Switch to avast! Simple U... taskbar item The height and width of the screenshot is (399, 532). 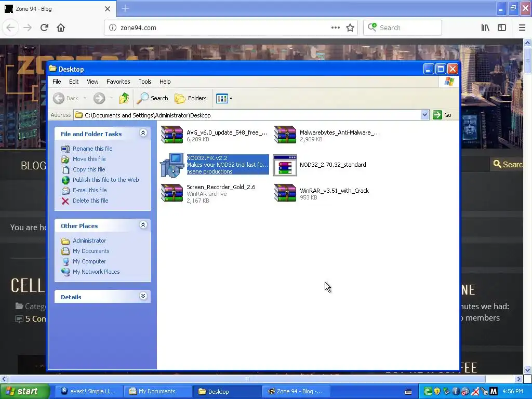(x=88, y=392)
